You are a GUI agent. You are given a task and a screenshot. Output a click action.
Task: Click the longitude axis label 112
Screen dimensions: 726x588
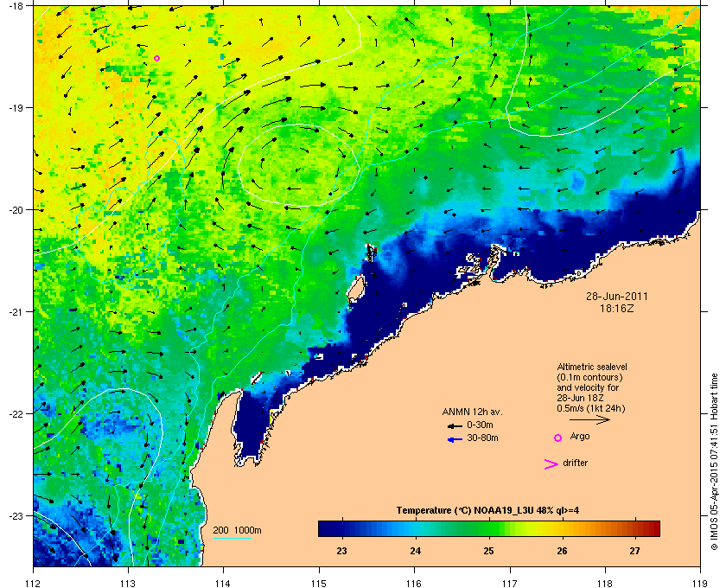pos(34,583)
